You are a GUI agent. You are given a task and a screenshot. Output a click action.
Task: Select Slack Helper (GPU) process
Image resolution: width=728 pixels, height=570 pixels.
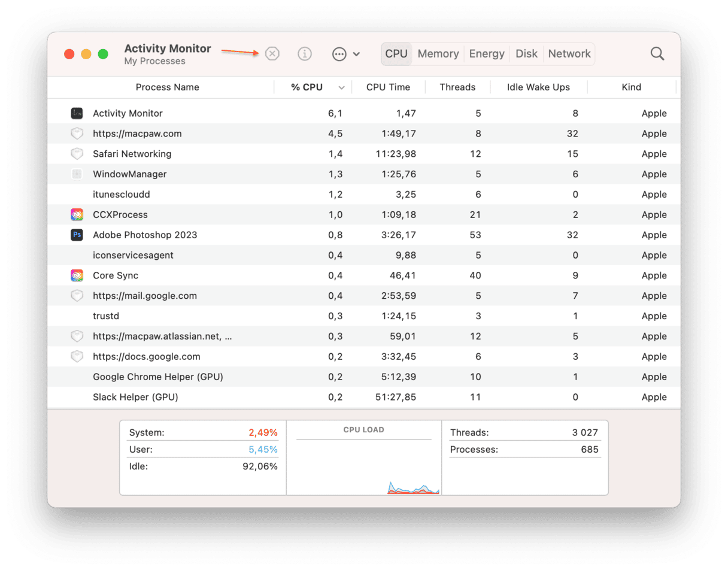364,397
